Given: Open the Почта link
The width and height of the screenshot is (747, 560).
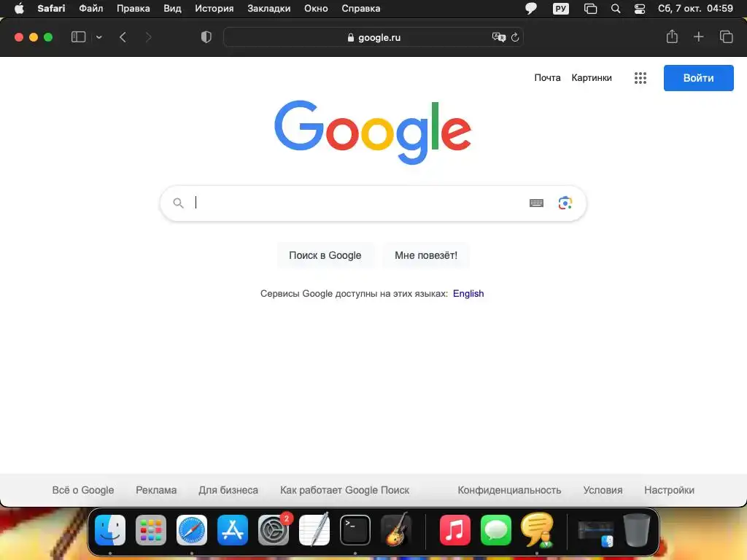Looking at the screenshot, I should [547, 77].
